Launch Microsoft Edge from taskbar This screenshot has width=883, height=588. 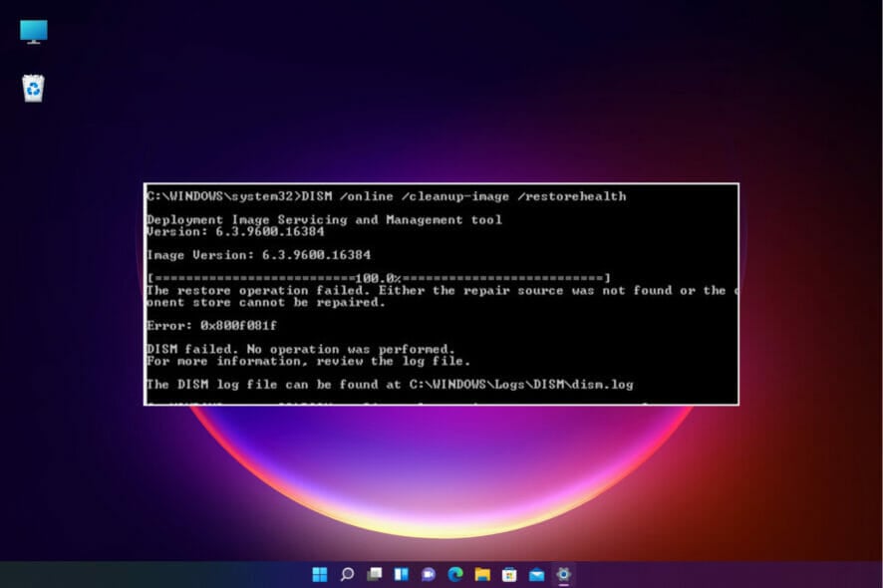coord(455,574)
